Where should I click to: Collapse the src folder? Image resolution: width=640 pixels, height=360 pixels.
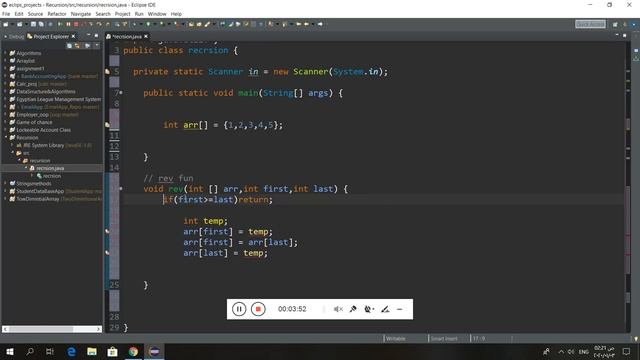click(x=12, y=153)
